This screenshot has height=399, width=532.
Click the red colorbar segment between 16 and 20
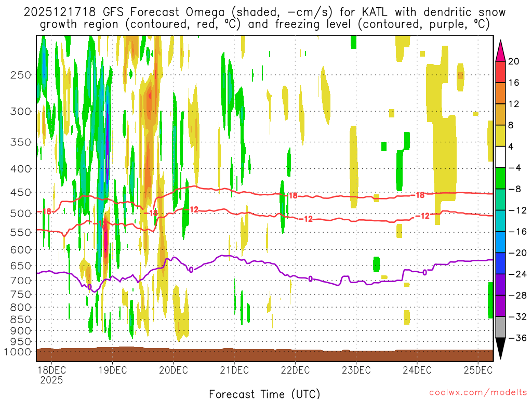(500, 72)
